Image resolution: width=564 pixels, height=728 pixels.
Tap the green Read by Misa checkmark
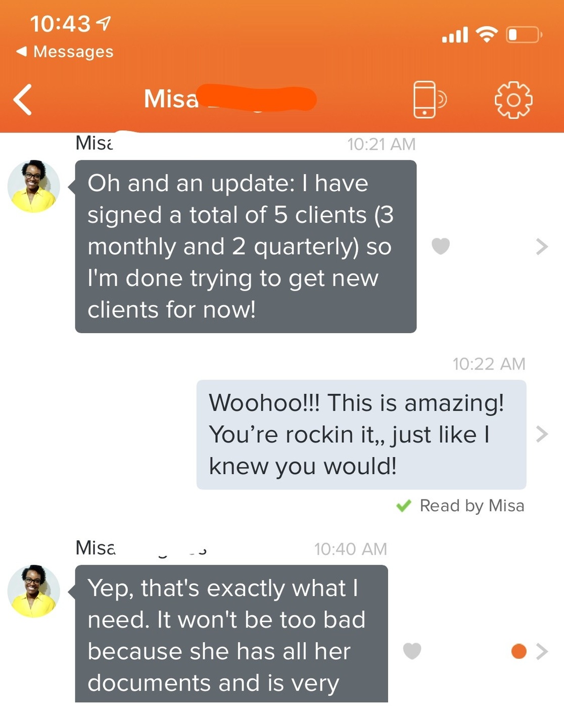404,506
